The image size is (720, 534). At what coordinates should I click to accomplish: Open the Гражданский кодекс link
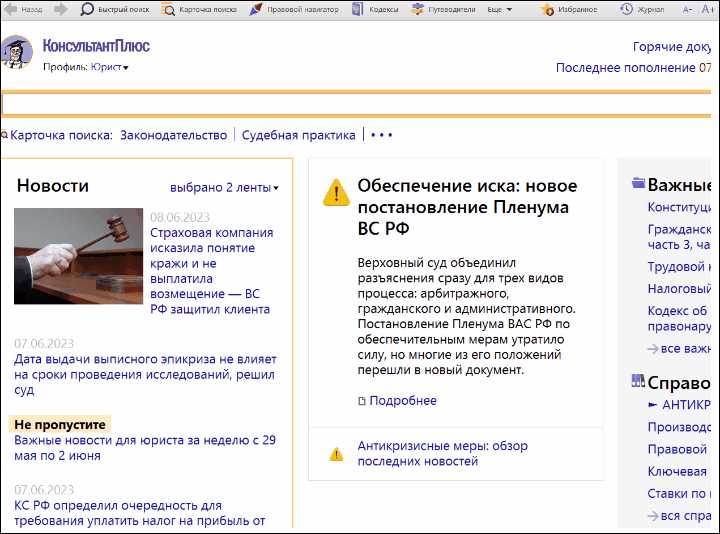coord(679,236)
